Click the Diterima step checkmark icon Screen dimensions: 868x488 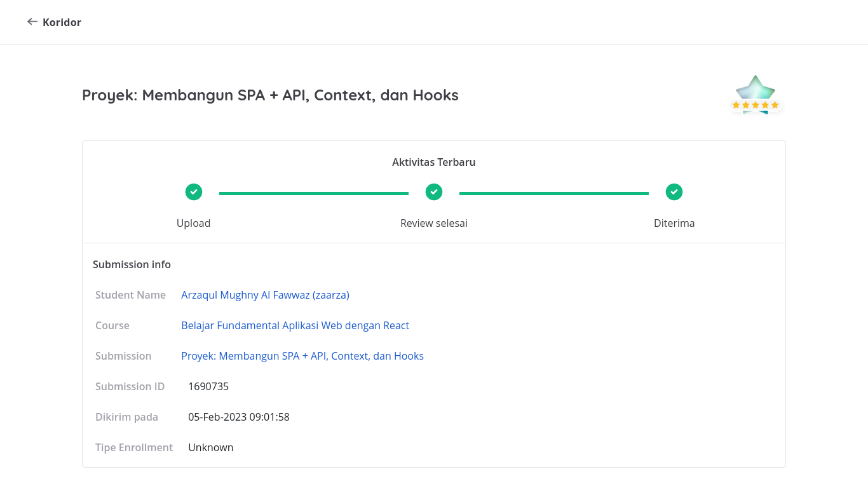(674, 192)
